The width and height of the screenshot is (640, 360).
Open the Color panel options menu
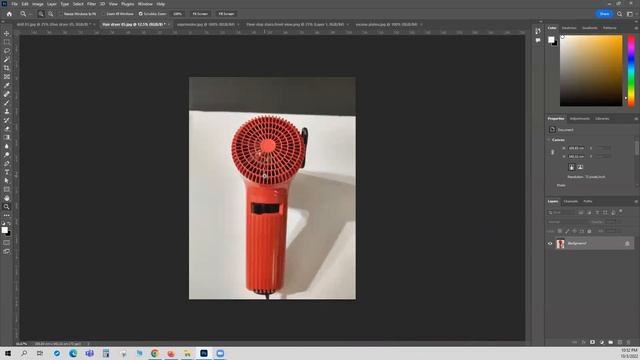[636, 28]
